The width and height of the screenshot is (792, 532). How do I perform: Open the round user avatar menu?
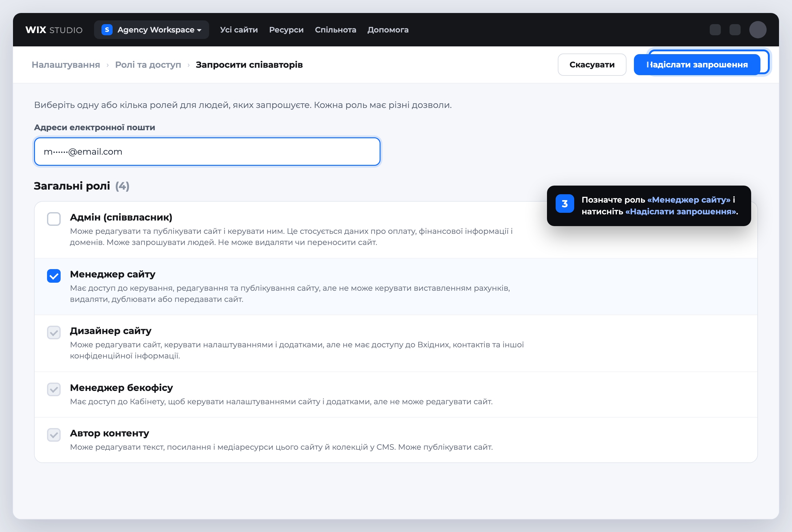pos(758,30)
